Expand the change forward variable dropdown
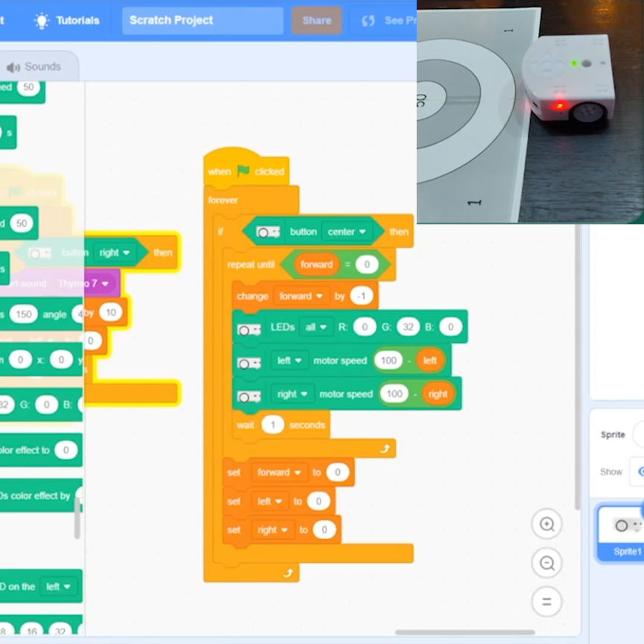The width and height of the screenshot is (644, 644). (300, 296)
